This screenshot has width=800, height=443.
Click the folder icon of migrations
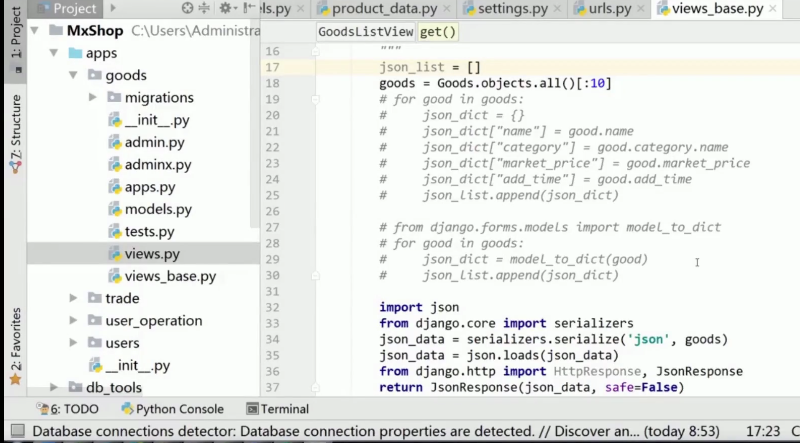coord(114,97)
